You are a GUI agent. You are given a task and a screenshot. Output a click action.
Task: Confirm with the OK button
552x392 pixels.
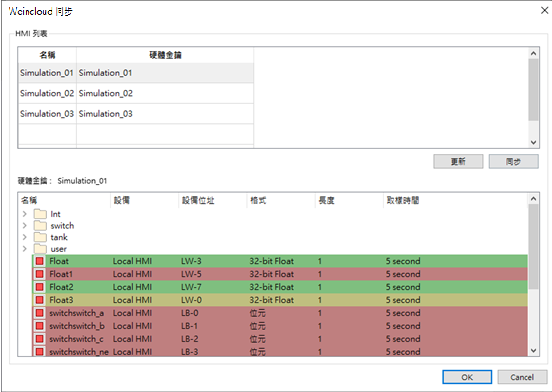coord(467,377)
